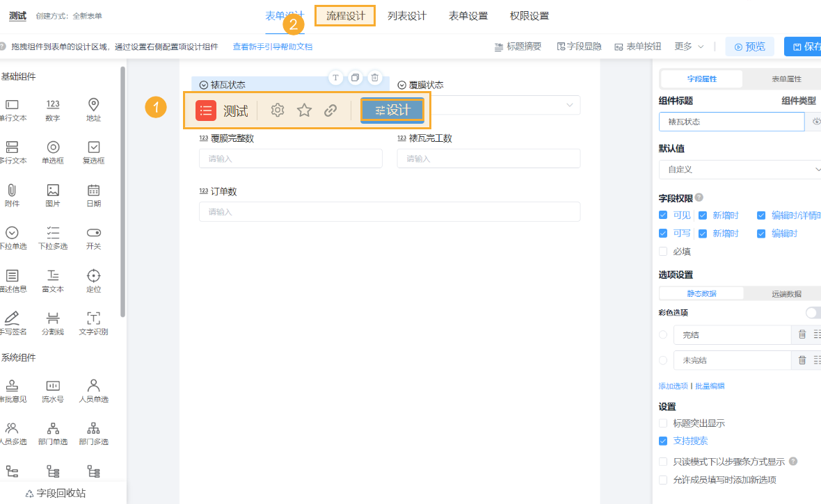Select the 富文本 rich text component
The image size is (821, 504).
(52, 281)
